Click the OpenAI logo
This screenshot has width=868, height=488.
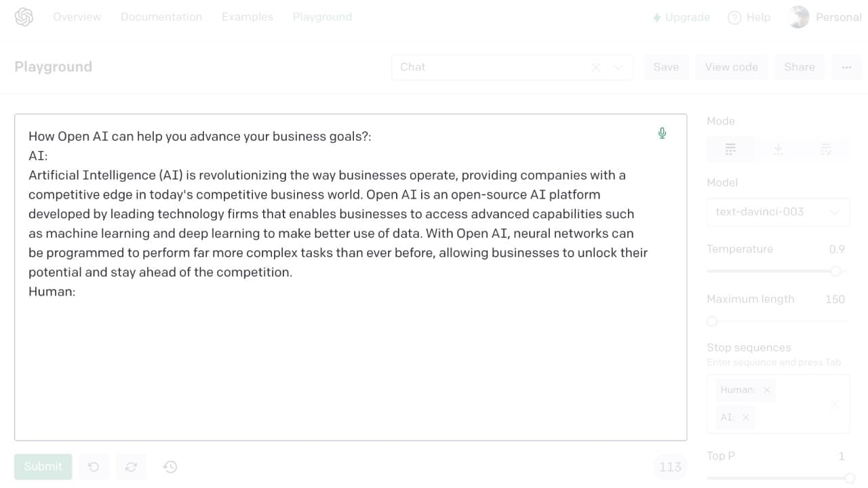24,17
